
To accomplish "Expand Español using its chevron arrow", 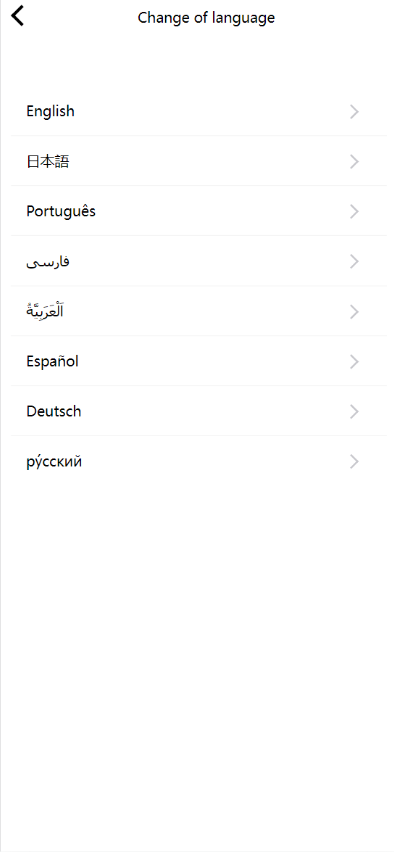I will (354, 362).
